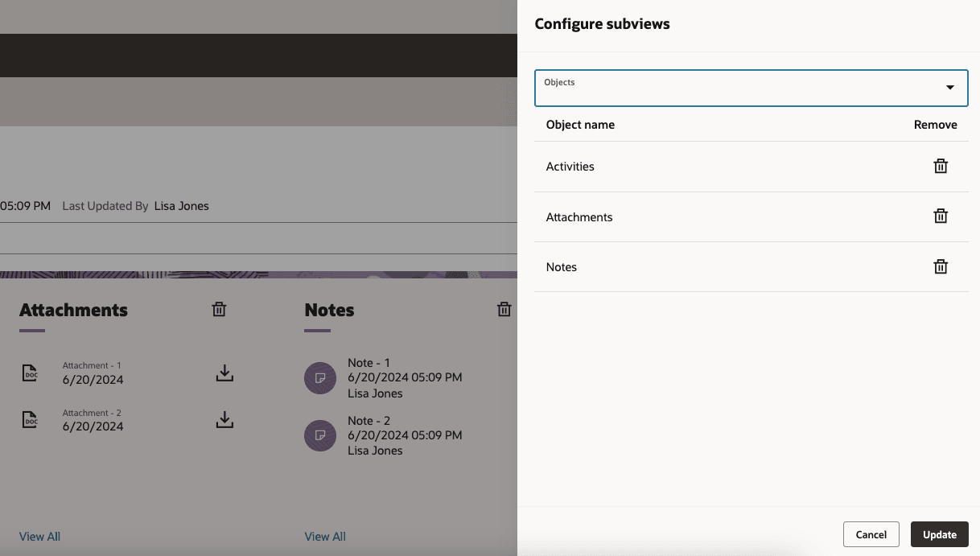Confirm changes with the Update button

pos(939,533)
